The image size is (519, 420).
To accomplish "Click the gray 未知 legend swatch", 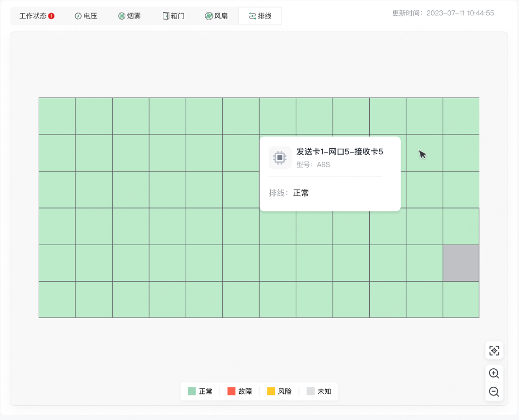I will tap(310, 391).
